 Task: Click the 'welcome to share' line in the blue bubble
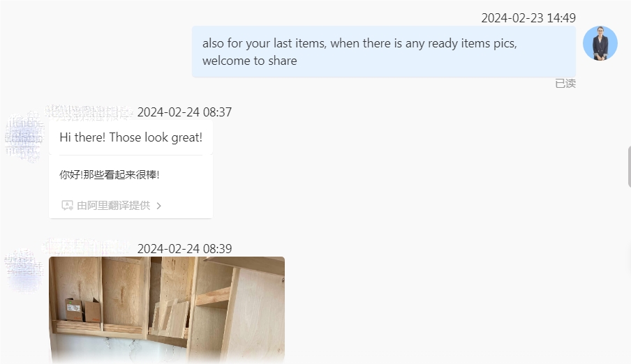pyautogui.click(x=249, y=61)
